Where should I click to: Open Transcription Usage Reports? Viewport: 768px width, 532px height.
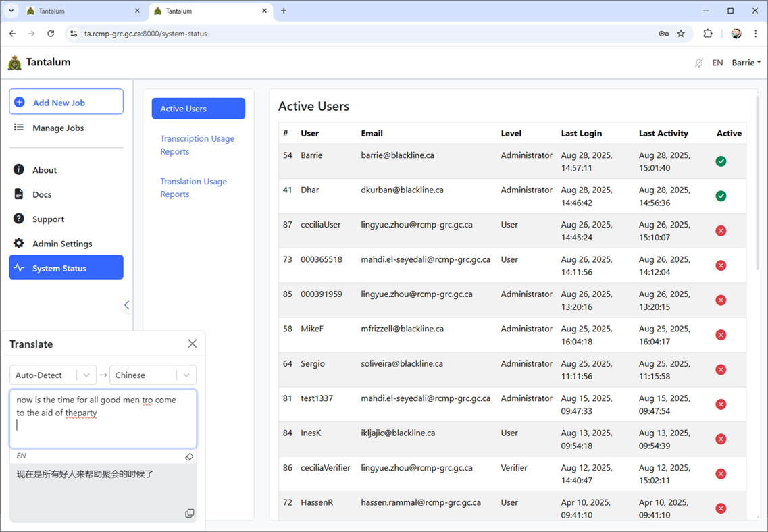click(197, 145)
